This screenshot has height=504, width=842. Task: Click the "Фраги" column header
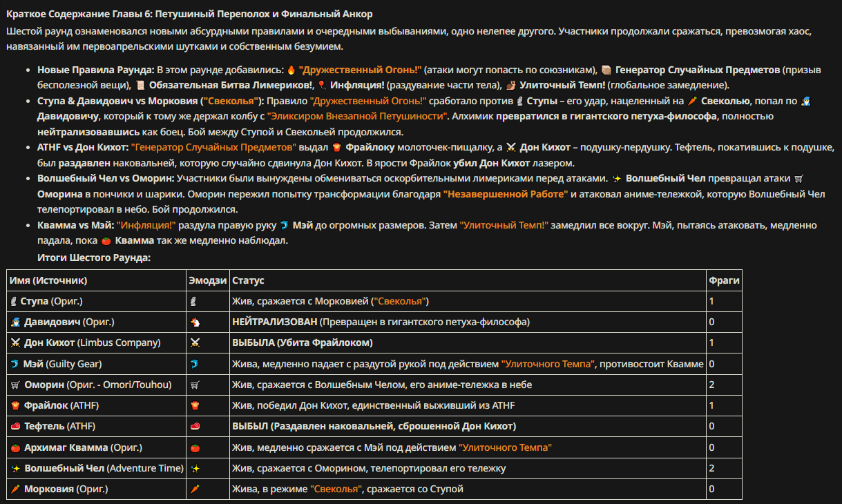click(724, 281)
